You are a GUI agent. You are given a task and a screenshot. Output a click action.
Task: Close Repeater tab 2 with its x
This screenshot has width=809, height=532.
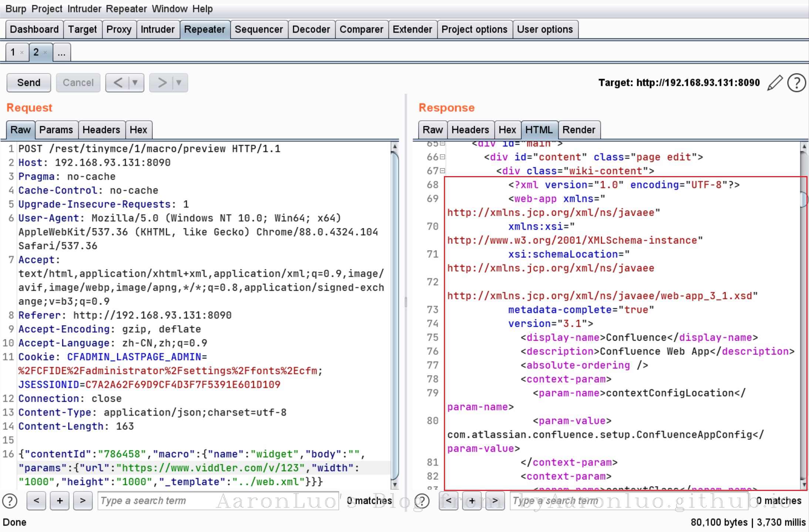point(45,53)
